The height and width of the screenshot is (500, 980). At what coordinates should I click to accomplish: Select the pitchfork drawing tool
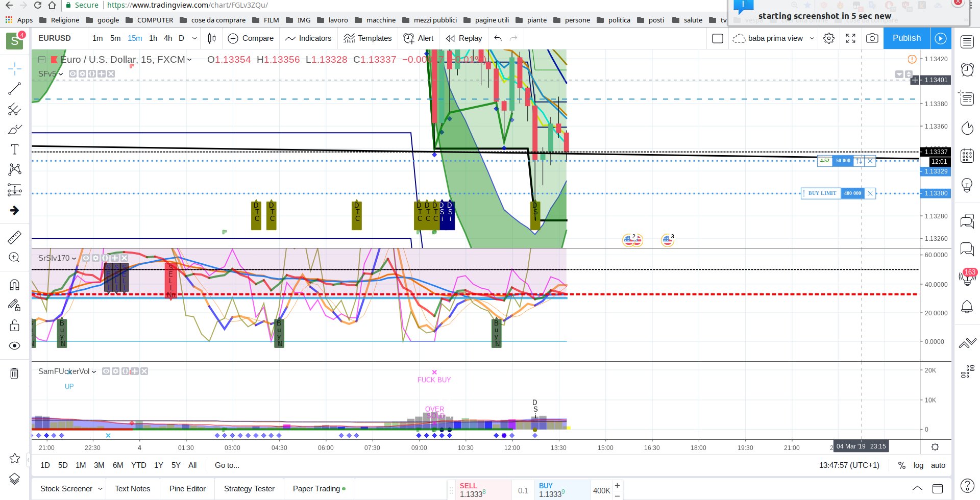(x=14, y=109)
